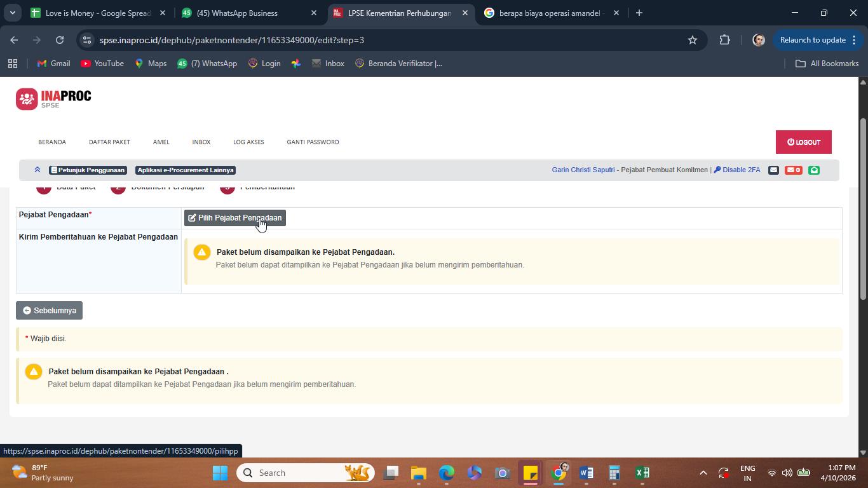Open the black envelope inbox icon
The height and width of the screenshot is (488, 868).
click(x=773, y=170)
